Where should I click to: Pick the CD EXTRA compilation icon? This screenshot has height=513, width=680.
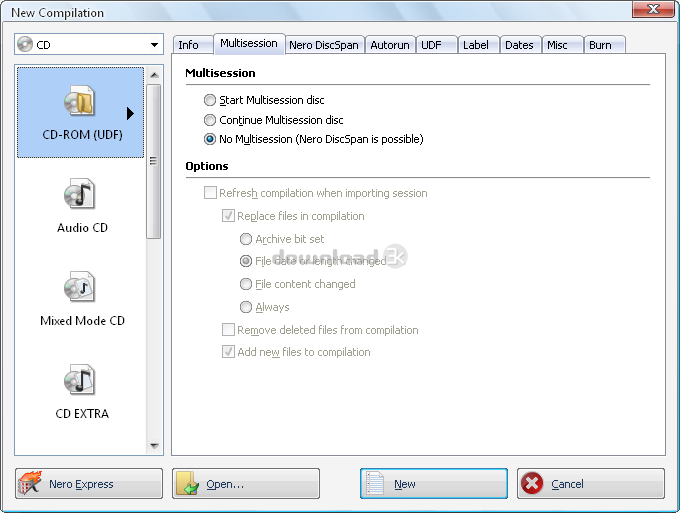coord(80,382)
